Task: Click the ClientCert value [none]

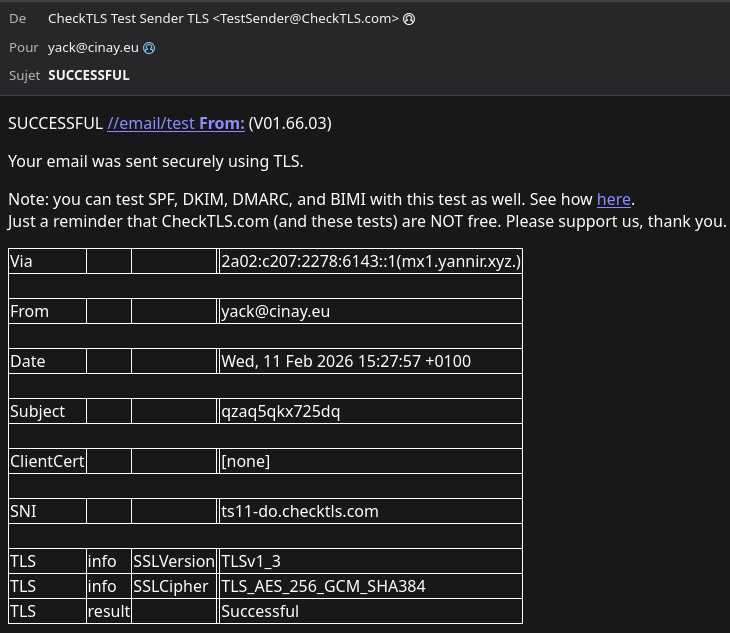Action: pyautogui.click(x=246, y=461)
